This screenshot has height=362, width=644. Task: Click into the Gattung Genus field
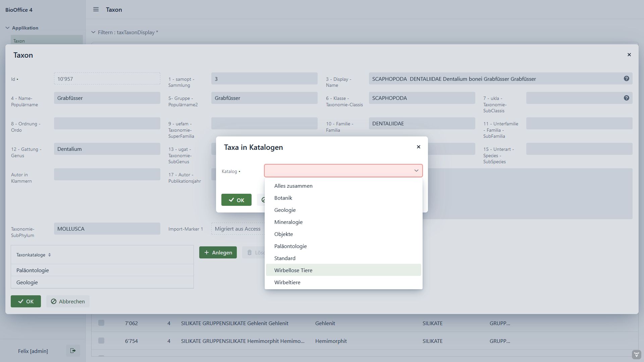(x=107, y=149)
